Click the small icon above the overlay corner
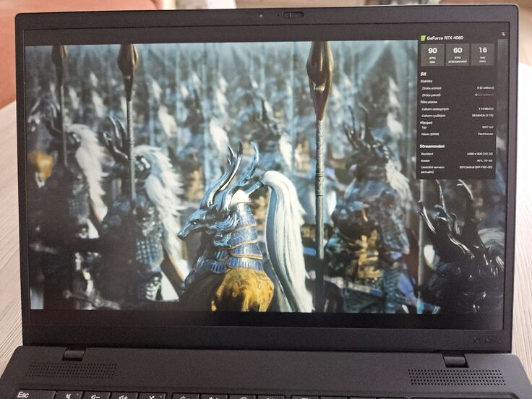Screen dimensions: 532x399 click(503, 34)
